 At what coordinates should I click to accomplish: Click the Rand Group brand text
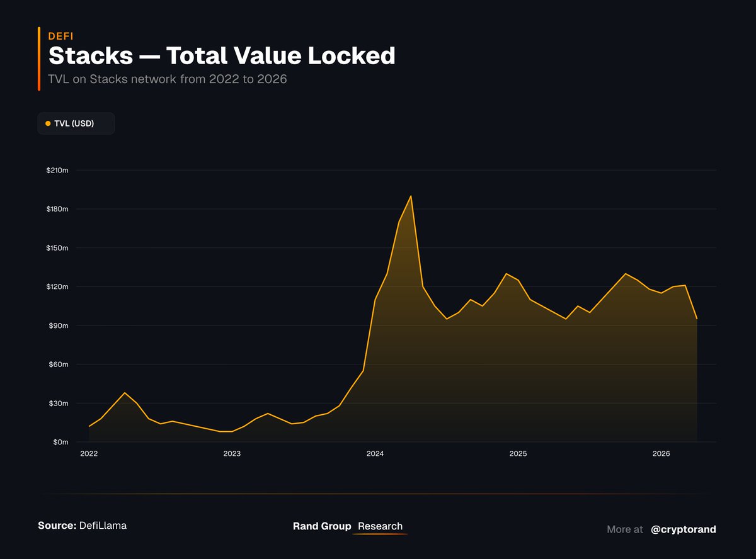tap(322, 526)
